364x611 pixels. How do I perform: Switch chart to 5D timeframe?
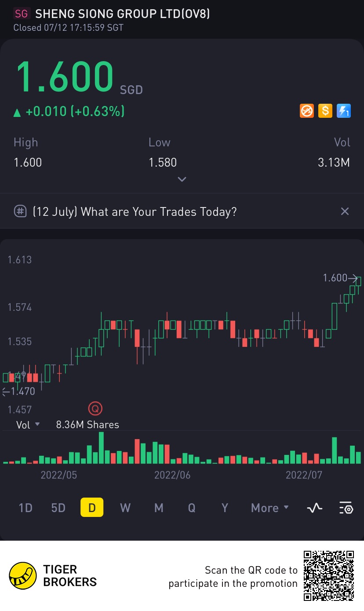58,508
